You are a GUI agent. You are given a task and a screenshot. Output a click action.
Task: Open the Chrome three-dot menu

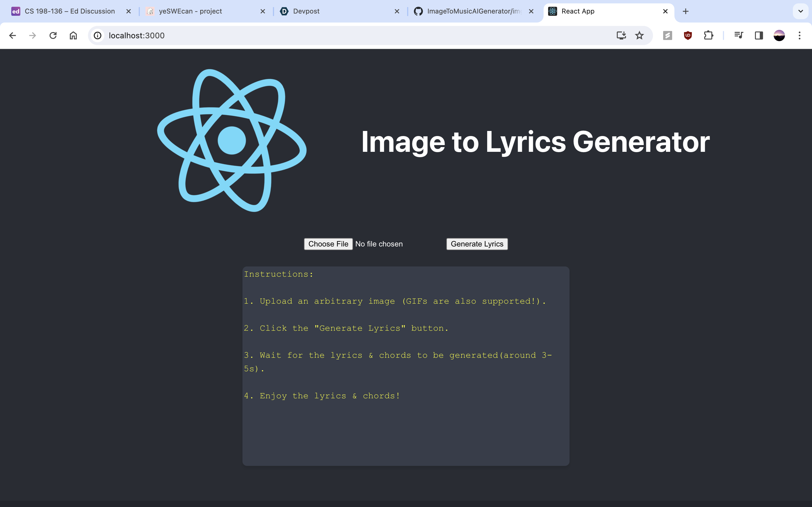(799, 35)
